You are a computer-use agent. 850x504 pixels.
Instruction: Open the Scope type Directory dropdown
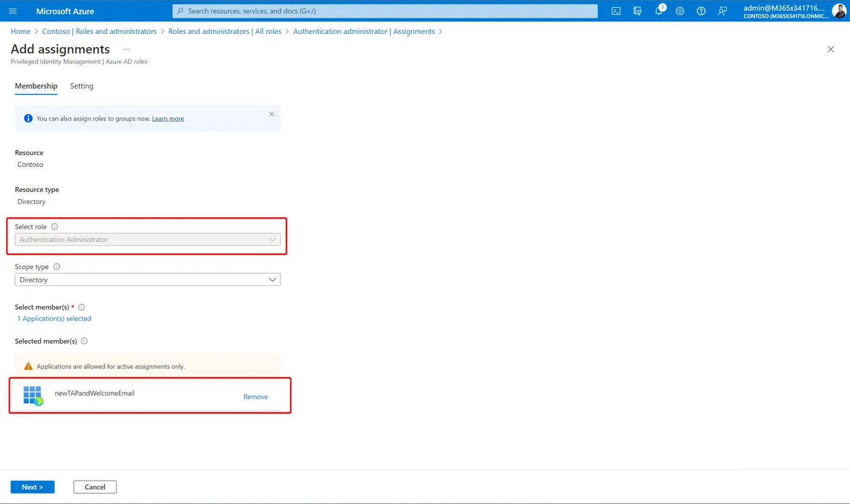(148, 280)
